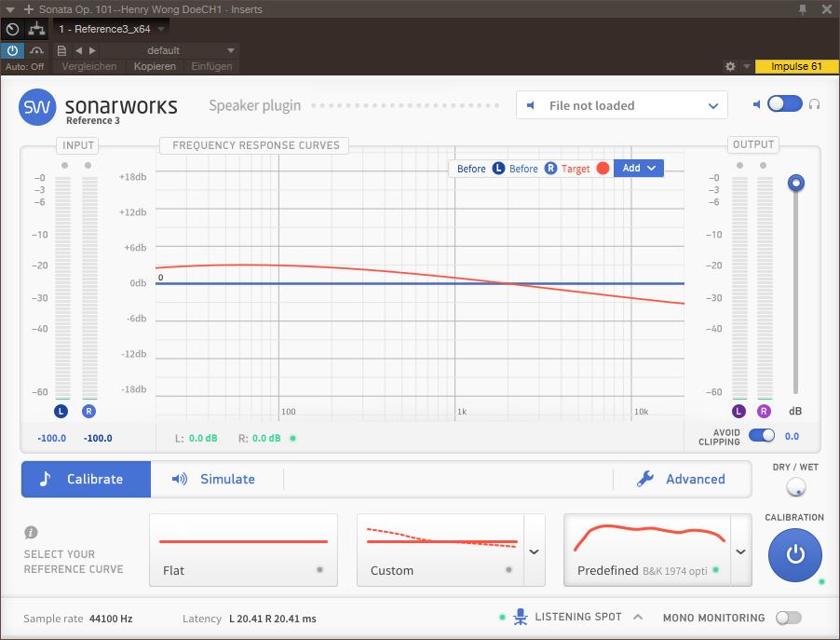The width and height of the screenshot is (840, 640).
Task: Open the routing icon next to the insert name
Action: 36,29
